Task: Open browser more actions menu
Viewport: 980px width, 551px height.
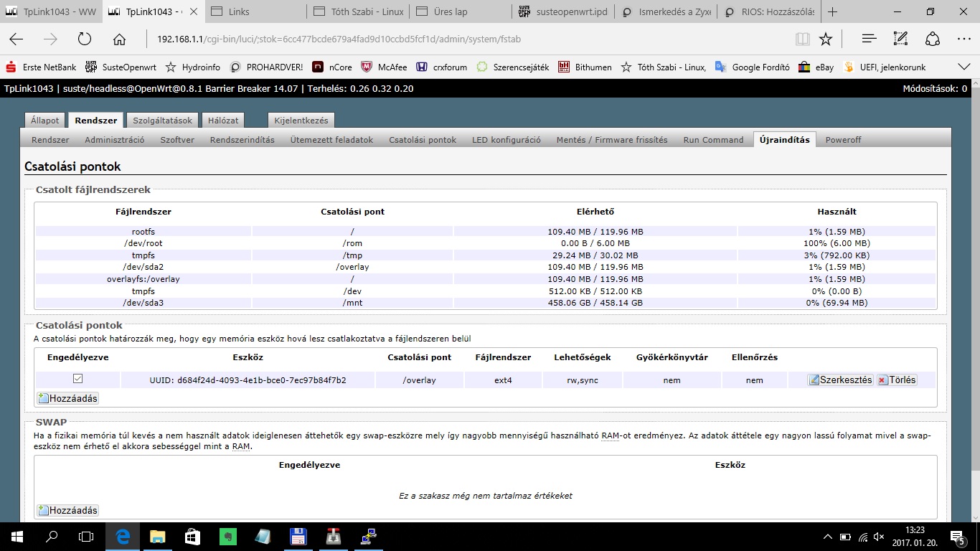Action: coord(963,39)
